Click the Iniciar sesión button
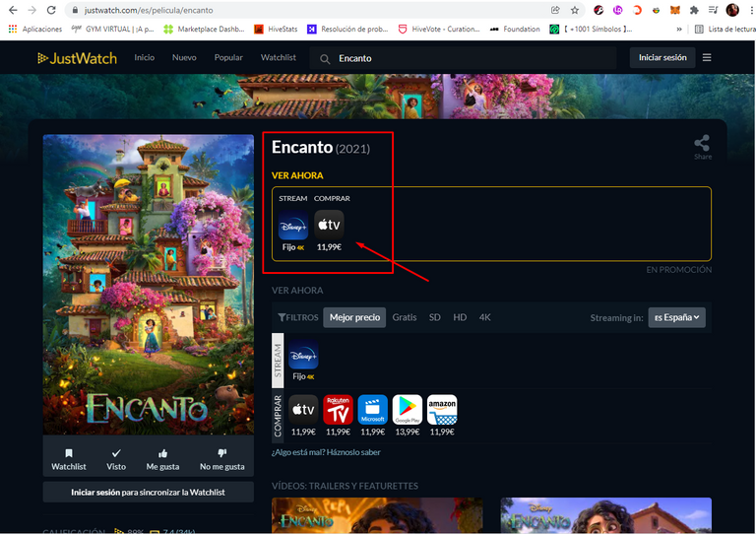The height and width of the screenshot is (534, 756). click(662, 57)
